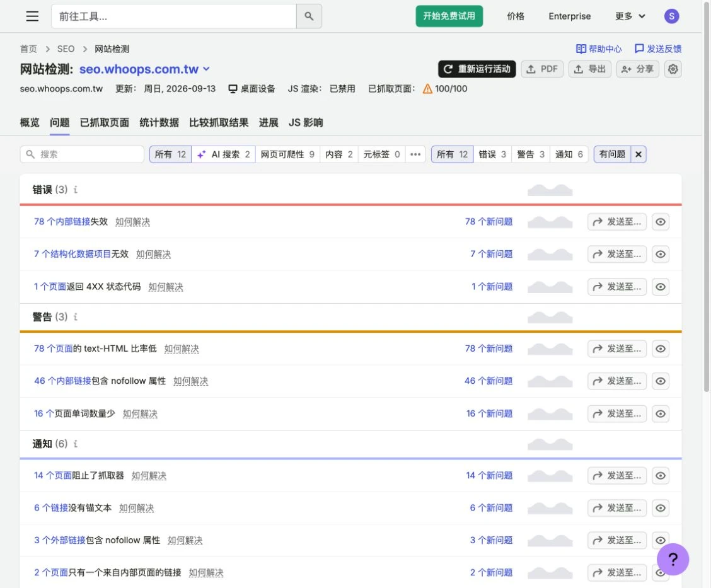The image size is (711, 588).
Task: Filter by 网页可爬性 9 category
Action: [x=287, y=154]
